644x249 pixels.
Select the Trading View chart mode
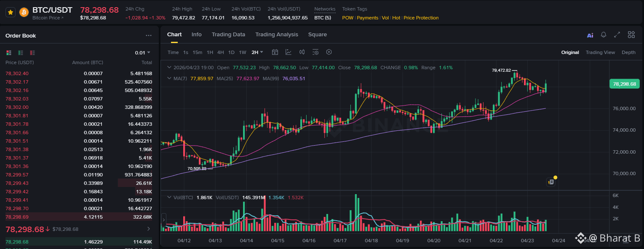coord(600,52)
